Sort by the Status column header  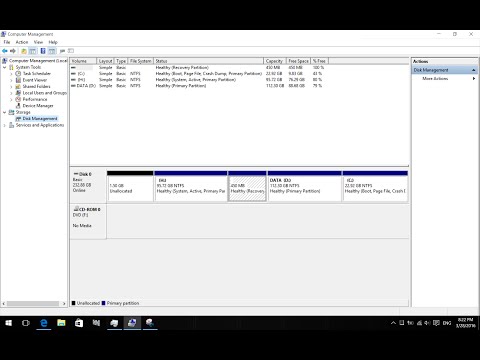click(x=209, y=61)
